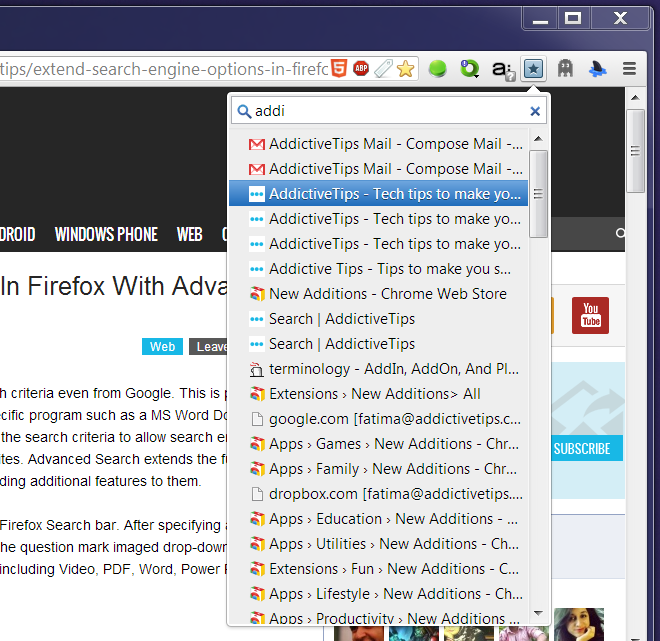
Task: Click the HTML5 shield icon in address bar
Action: [339, 68]
